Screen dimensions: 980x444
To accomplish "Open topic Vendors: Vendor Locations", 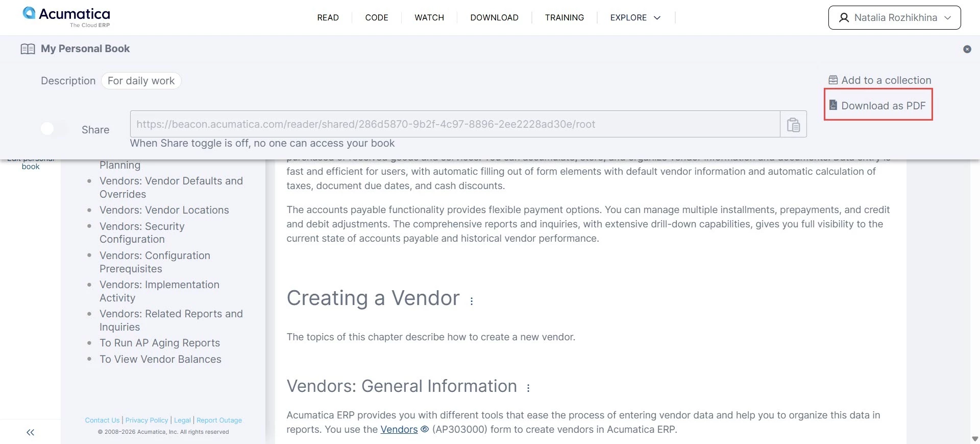I will click(x=164, y=210).
